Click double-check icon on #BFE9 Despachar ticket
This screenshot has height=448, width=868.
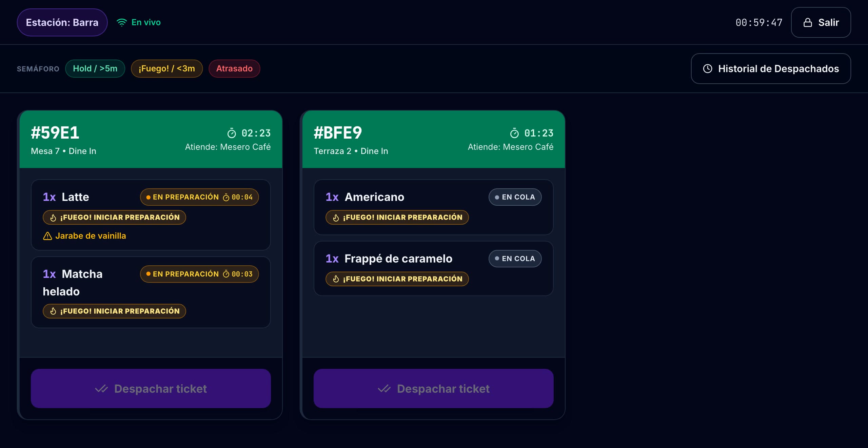coord(384,389)
